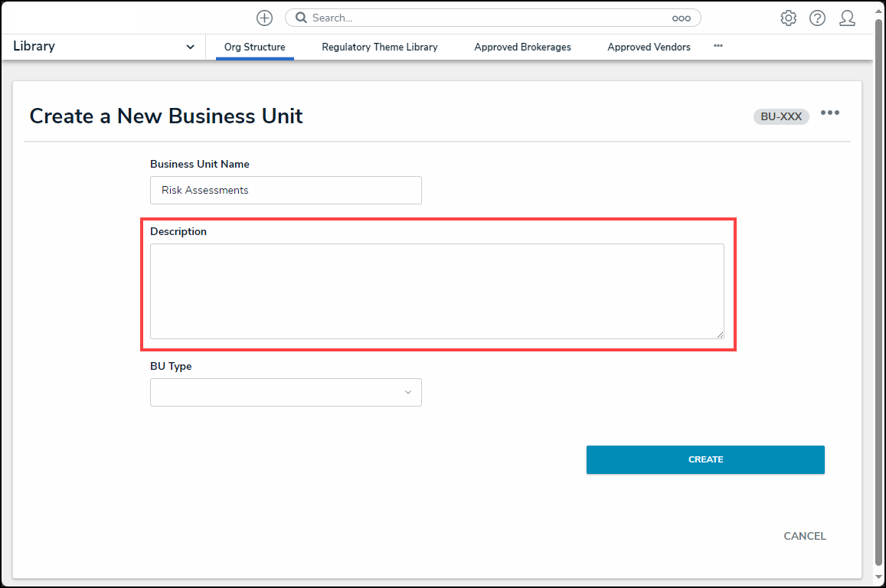
Task: Go to the Approved Brokerages tab
Action: 522,47
